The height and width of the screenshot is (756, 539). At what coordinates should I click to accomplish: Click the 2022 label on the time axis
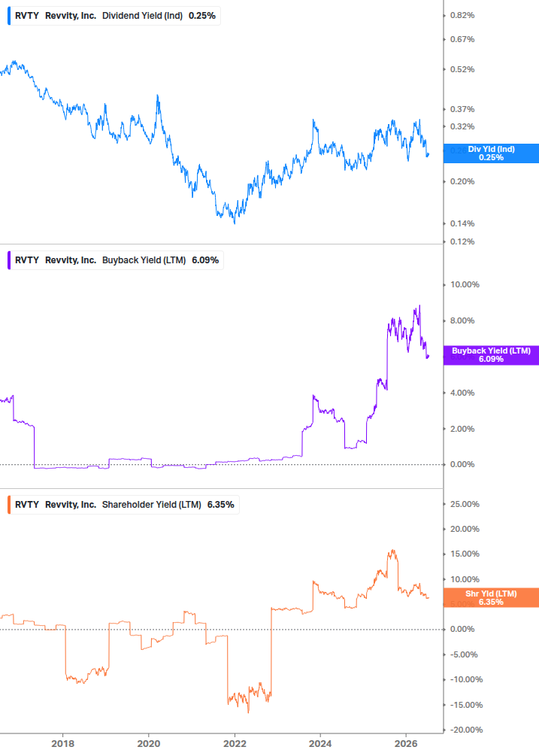[234, 743]
